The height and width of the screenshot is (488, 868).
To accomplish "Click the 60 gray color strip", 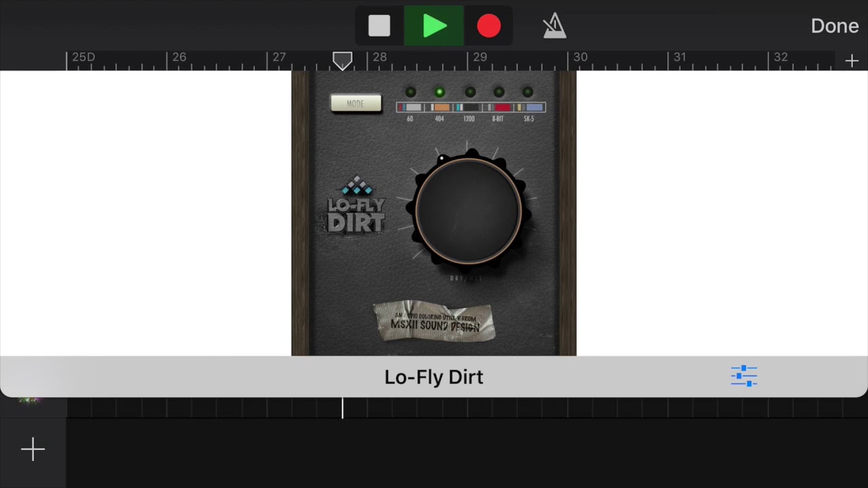I will pyautogui.click(x=411, y=107).
